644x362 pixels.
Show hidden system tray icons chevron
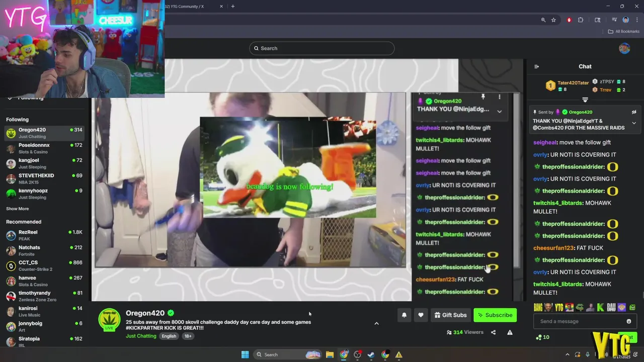tap(568, 354)
